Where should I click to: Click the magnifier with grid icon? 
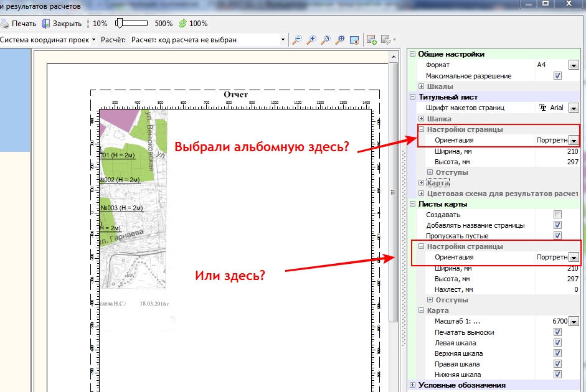click(340, 40)
